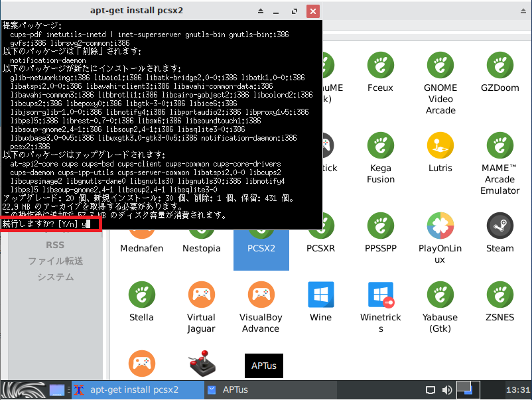Viewport: 532px width, 400px height.
Task: Click the '以下のパッケージはアップグレードされます:' line
Action: [x=84, y=155]
